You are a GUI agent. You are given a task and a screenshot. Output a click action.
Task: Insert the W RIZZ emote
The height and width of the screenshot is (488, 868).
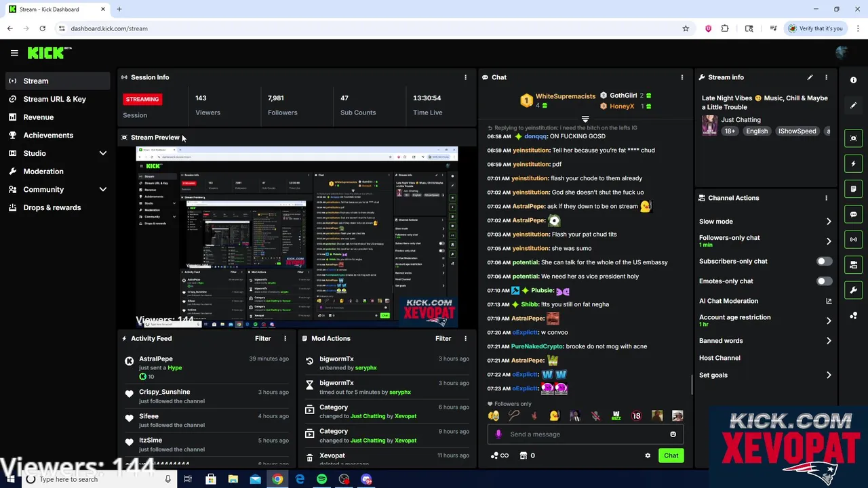616,416
